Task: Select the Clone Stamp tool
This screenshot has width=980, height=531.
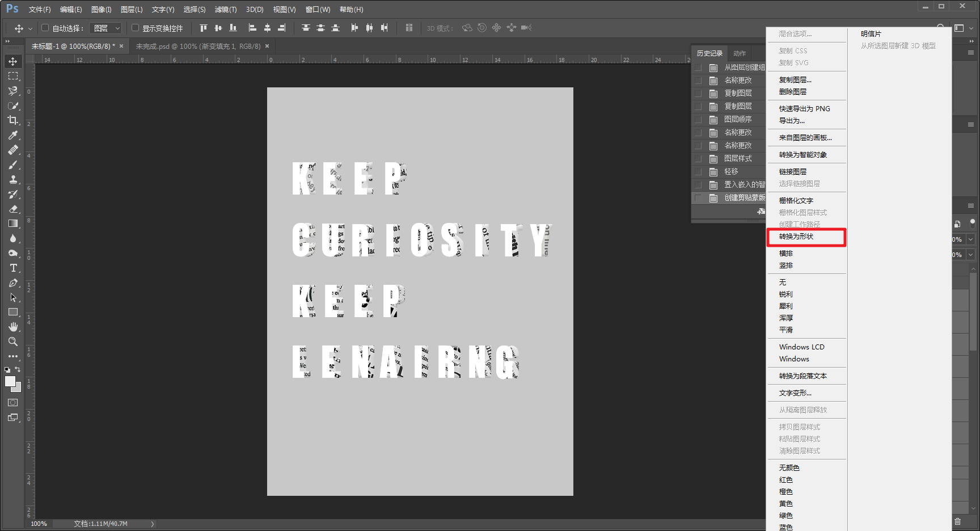Action: (13, 179)
